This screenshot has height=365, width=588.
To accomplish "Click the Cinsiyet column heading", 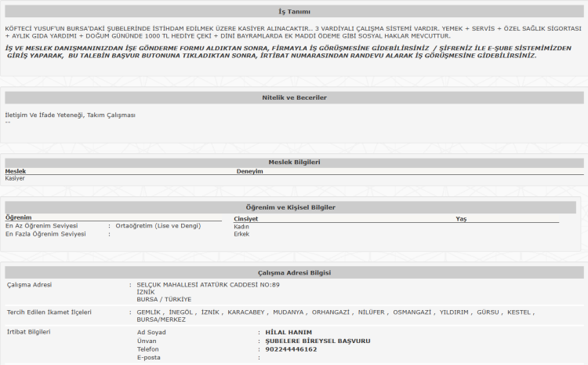I will [246, 218].
